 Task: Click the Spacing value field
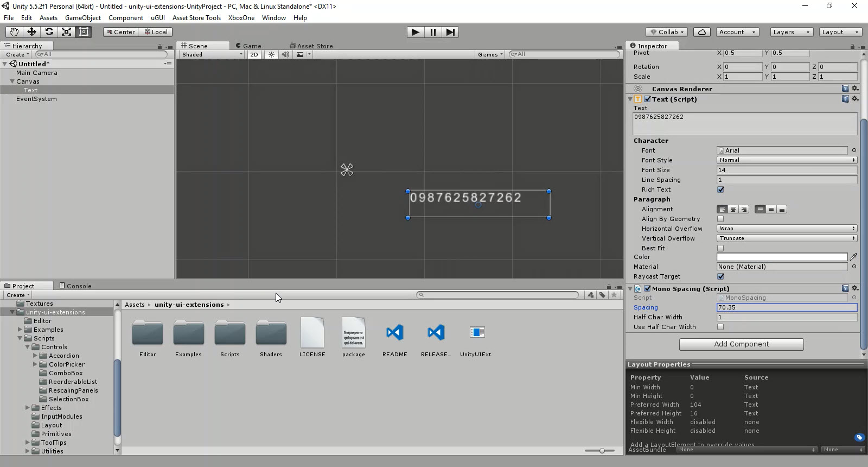click(787, 307)
